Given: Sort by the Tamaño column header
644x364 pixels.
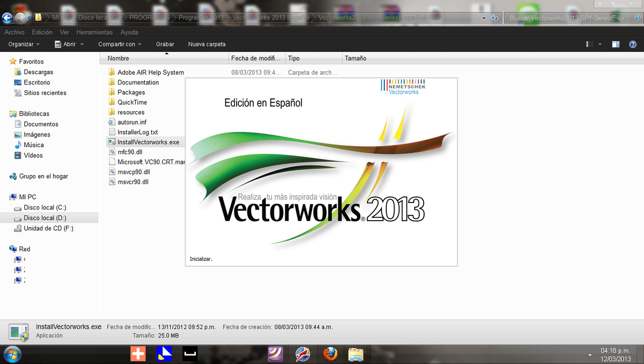Looking at the screenshot, I should pos(370,58).
